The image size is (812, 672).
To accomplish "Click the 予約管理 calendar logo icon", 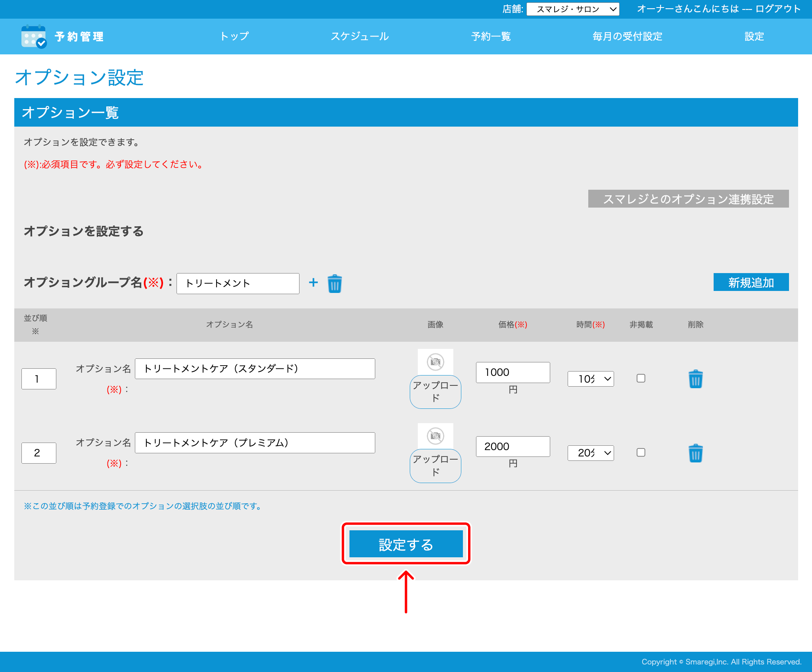I will tap(33, 37).
